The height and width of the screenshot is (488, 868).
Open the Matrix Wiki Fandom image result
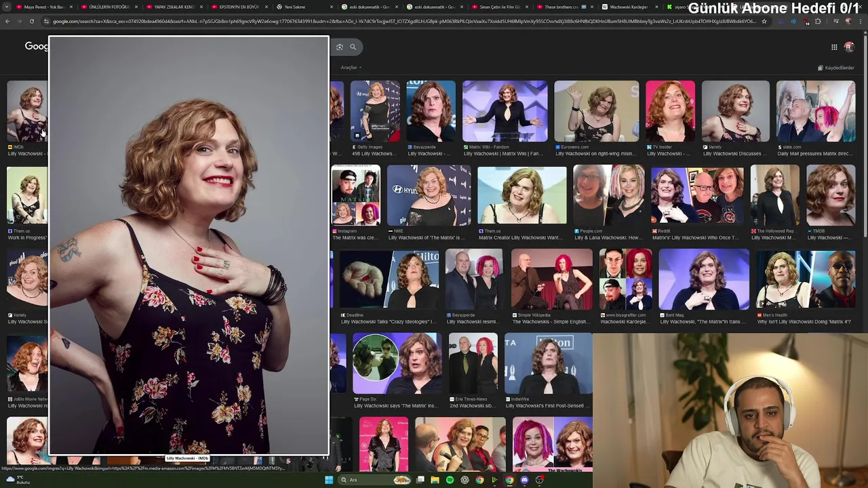coord(505,111)
